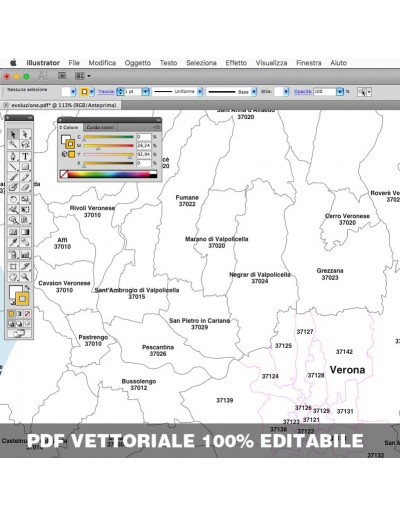This screenshot has width=400, height=517.
Task: Open Stile graphic style dropdown
Action: pos(286,92)
